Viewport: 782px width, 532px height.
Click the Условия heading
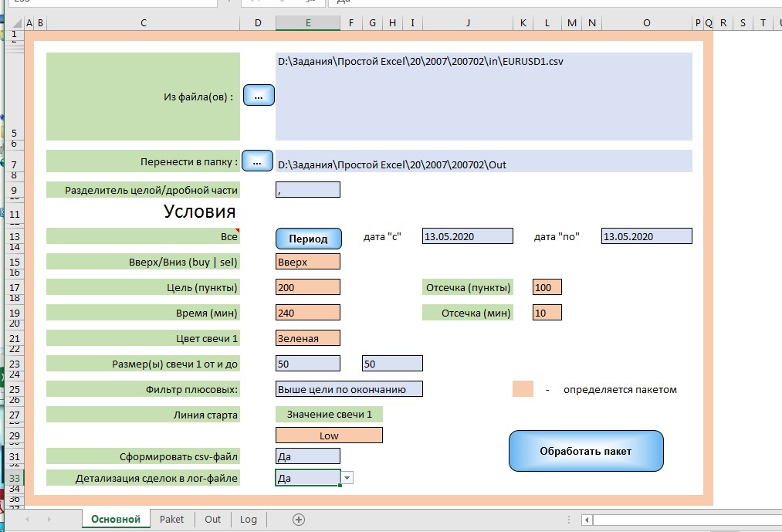(199, 211)
